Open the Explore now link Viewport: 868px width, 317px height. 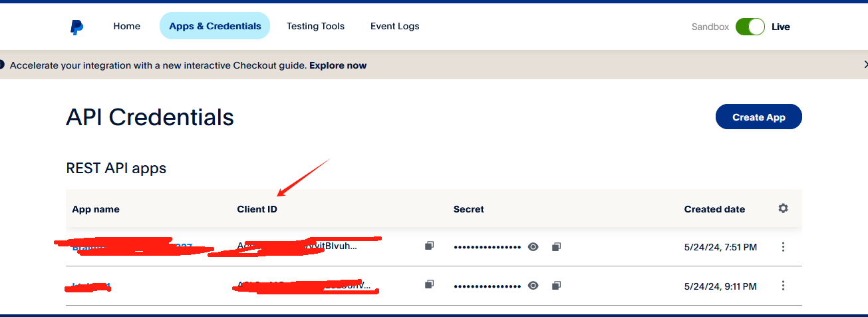(338, 65)
